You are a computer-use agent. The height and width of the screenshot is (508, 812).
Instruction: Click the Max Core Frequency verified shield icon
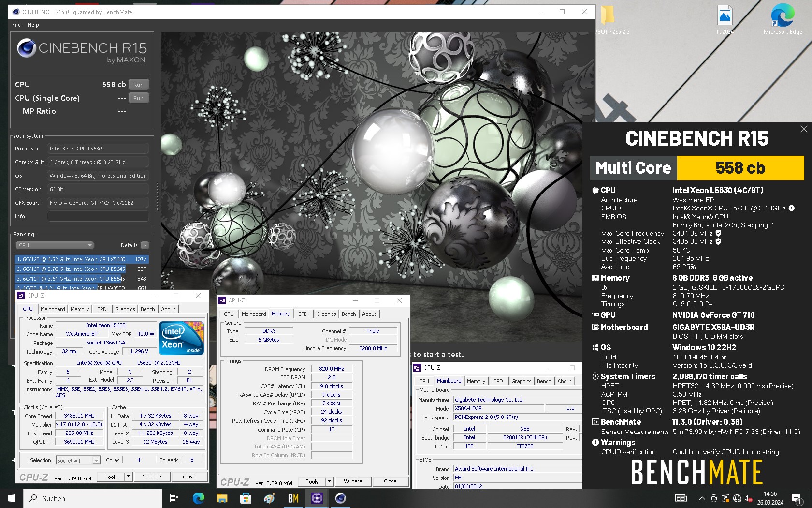point(718,233)
